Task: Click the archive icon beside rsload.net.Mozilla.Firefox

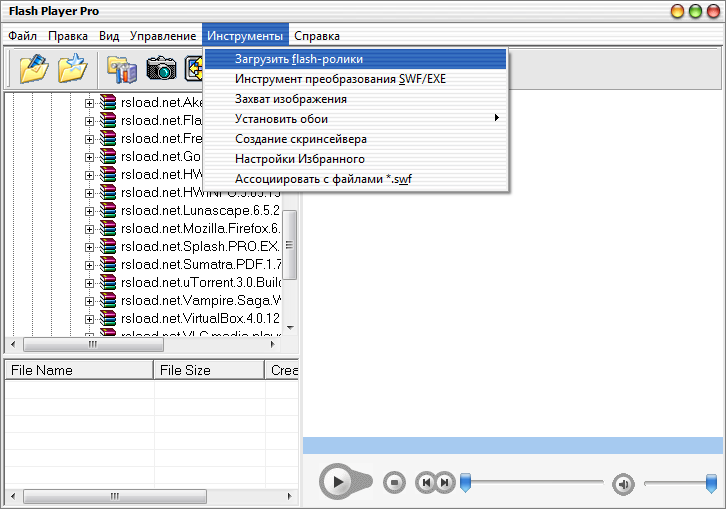Action: 108,229
